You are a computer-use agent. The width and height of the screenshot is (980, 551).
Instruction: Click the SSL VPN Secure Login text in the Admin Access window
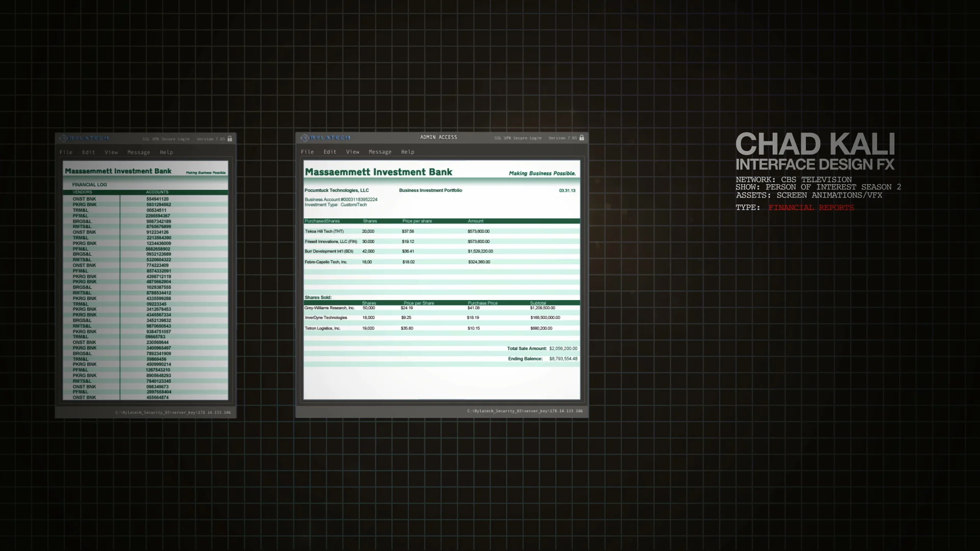(518, 138)
